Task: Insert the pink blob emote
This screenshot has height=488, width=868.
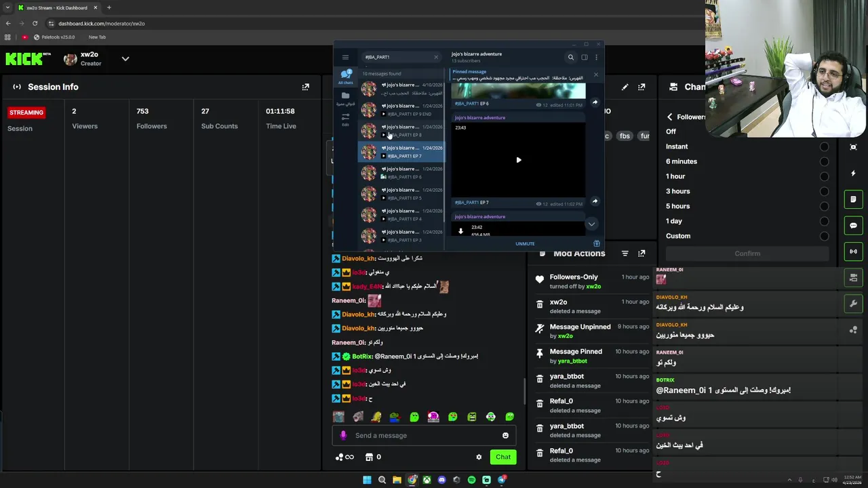Action: (x=433, y=417)
